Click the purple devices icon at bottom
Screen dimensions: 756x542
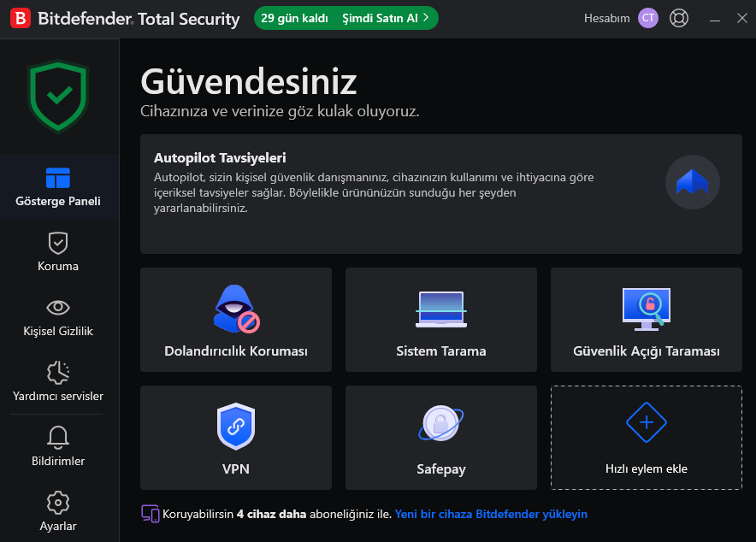click(x=151, y=514)
